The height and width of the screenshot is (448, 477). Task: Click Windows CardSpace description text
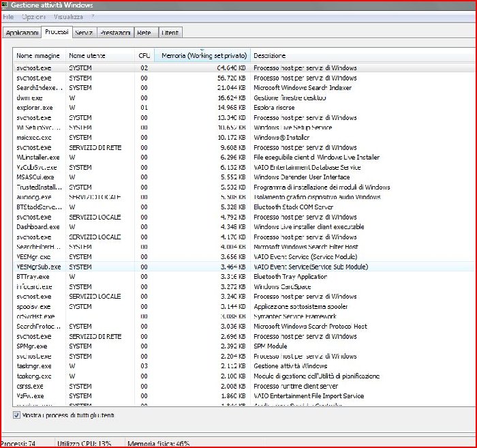[282, 286]
